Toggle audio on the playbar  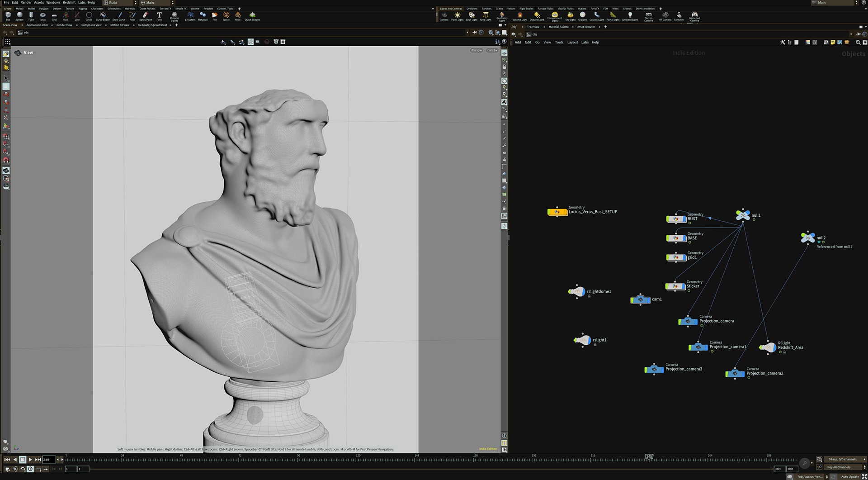coord(15,469)
